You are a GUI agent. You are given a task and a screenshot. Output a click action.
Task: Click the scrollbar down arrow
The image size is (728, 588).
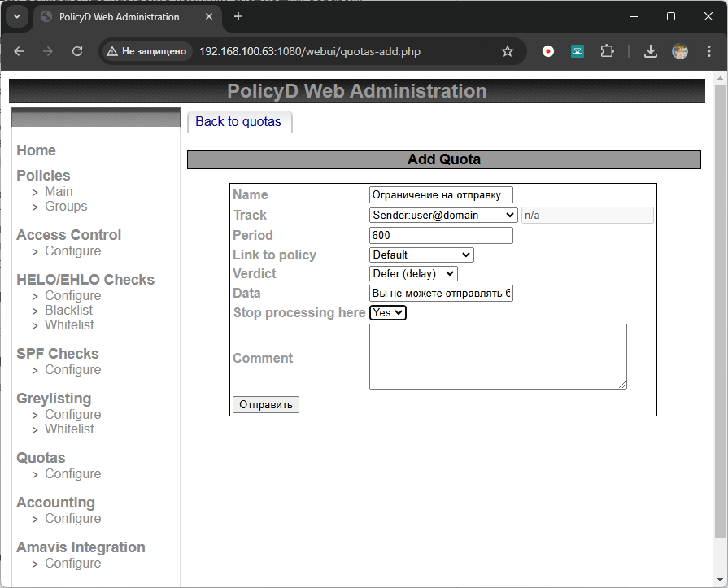click(x=720, y=580)
